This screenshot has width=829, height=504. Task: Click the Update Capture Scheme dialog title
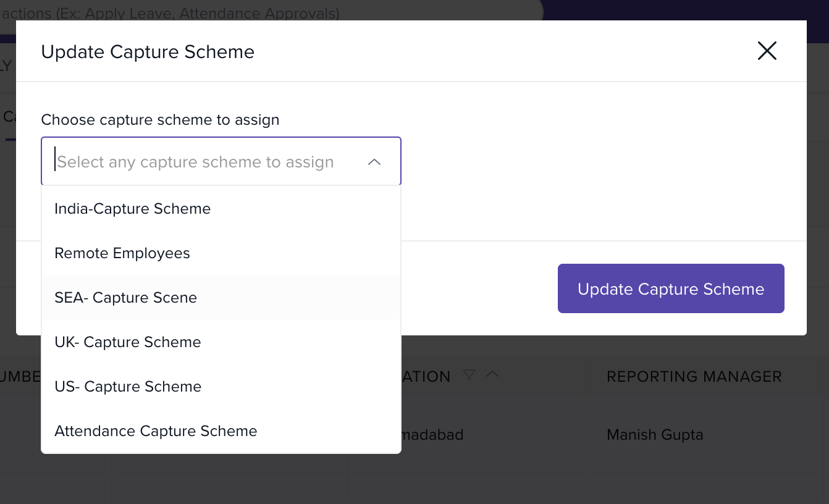click(148, 52)
